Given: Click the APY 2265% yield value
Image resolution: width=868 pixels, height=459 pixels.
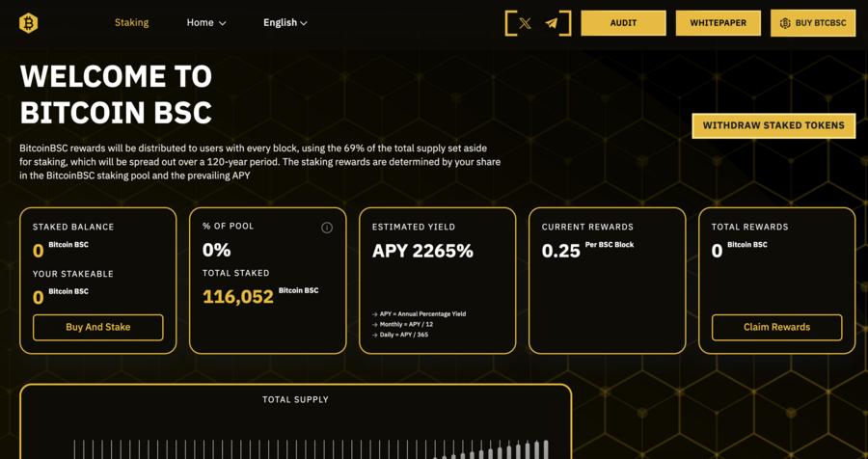Looking at the screenshot, I should tap(423, 251).
